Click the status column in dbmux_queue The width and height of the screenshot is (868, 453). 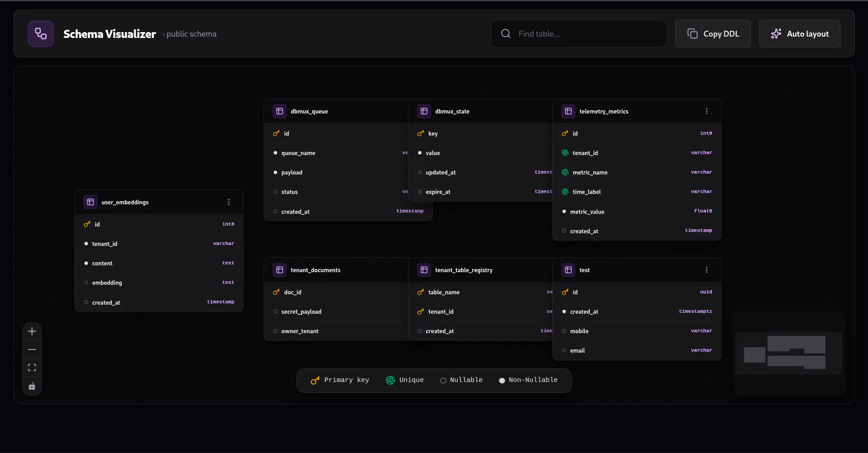click(336, 192)
